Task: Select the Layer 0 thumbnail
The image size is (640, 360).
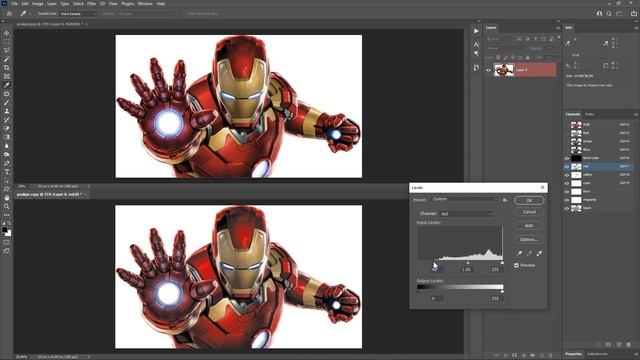Action: (503, 70)
